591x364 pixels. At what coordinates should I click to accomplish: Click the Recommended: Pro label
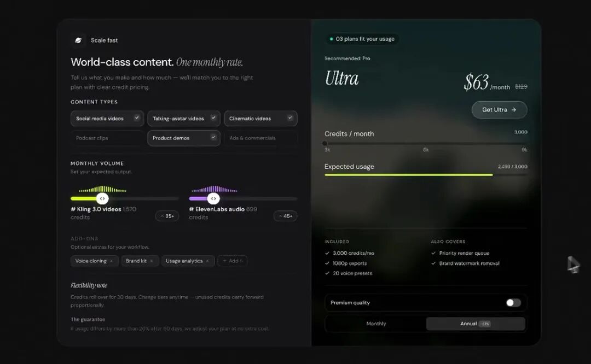(347, 58)
